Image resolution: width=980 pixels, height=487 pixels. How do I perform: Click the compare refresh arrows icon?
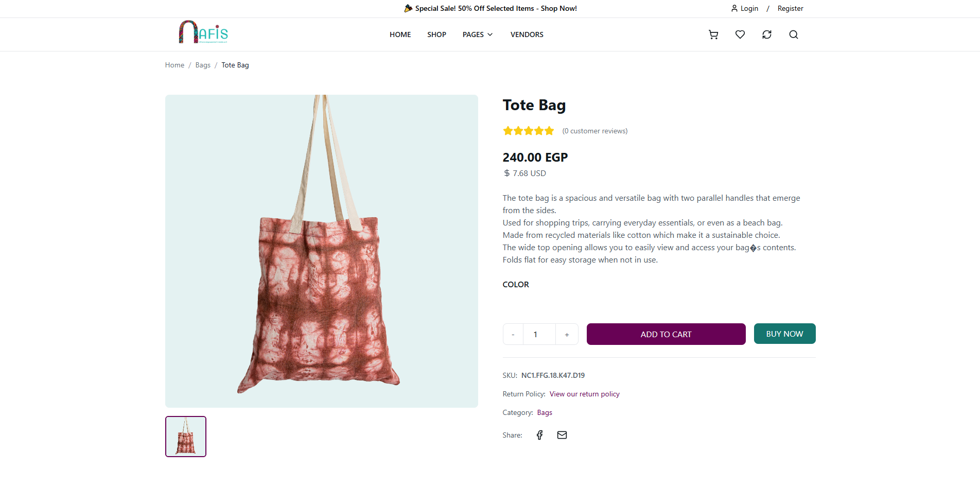pyautogui.click(x=767, y=34)
